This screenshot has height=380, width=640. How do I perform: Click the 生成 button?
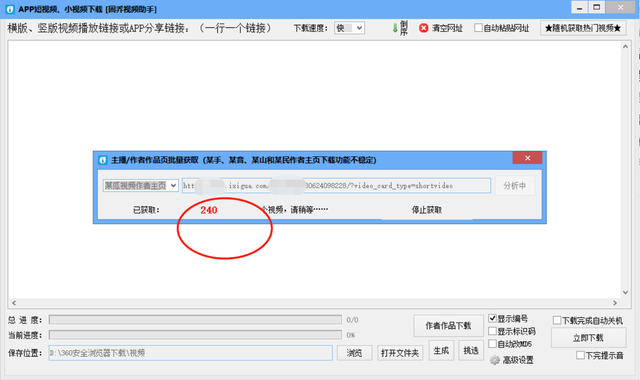point(441,351)
